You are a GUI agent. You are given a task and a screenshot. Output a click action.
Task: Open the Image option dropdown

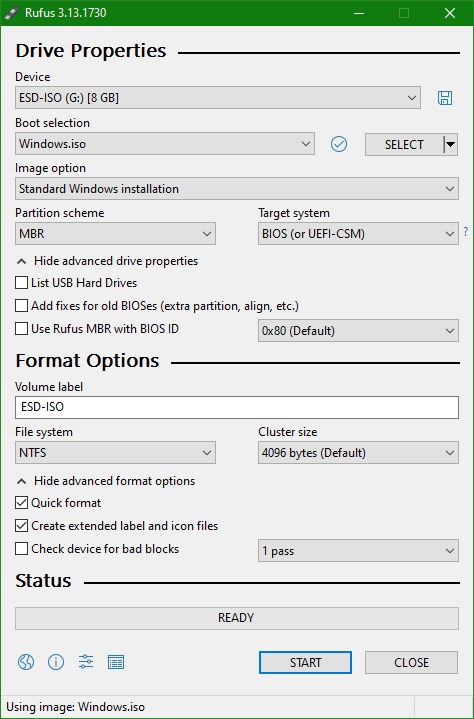click(237, 189)
